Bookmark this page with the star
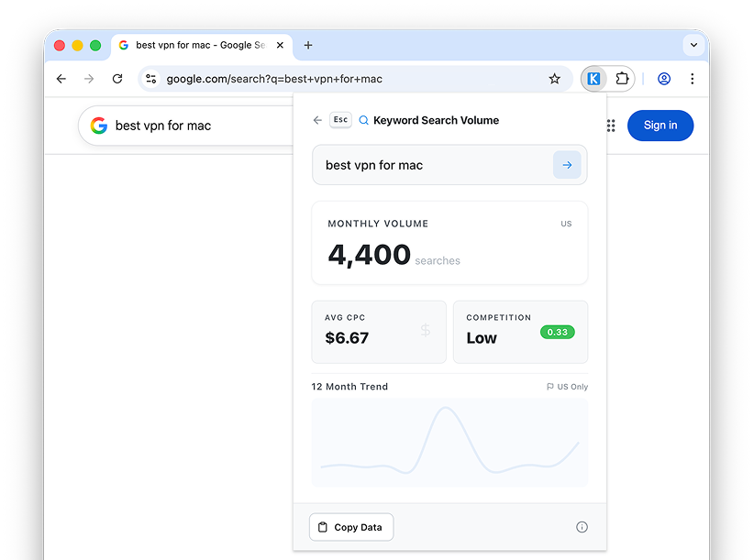The height and width of the screenshot is (560, 754). pos(554,79)
